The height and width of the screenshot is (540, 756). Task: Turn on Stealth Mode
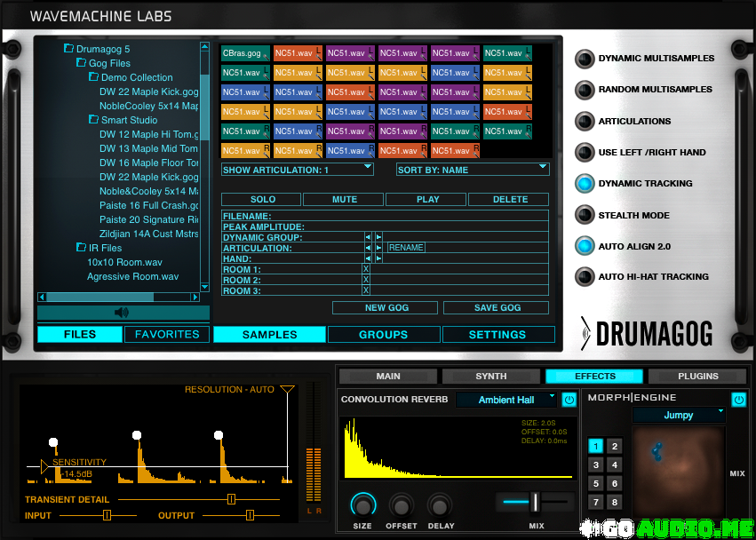[585, 215]
